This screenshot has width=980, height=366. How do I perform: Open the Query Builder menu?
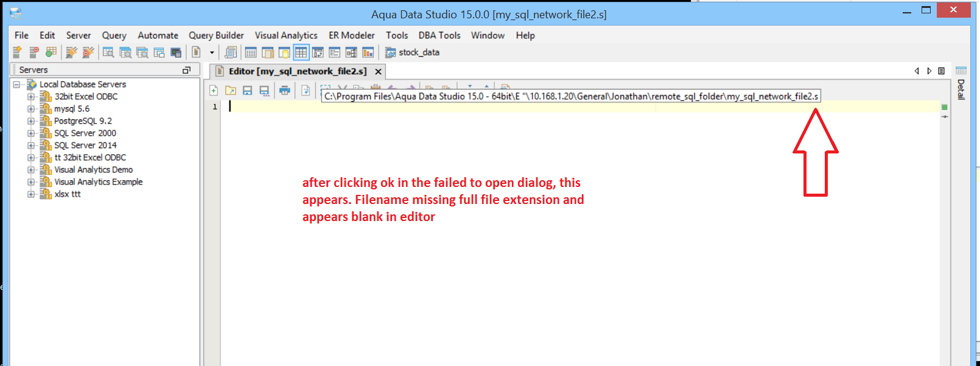[216, 35]
